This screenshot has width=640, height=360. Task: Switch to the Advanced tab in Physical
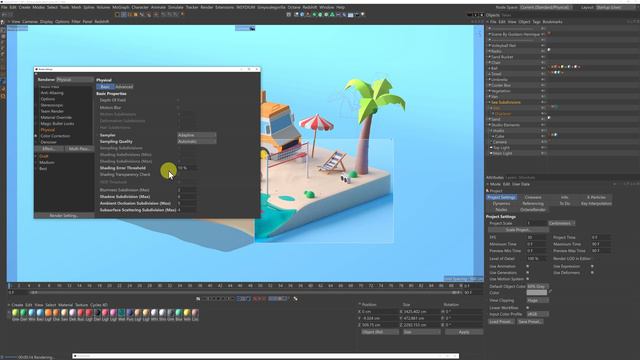(124, 87)
